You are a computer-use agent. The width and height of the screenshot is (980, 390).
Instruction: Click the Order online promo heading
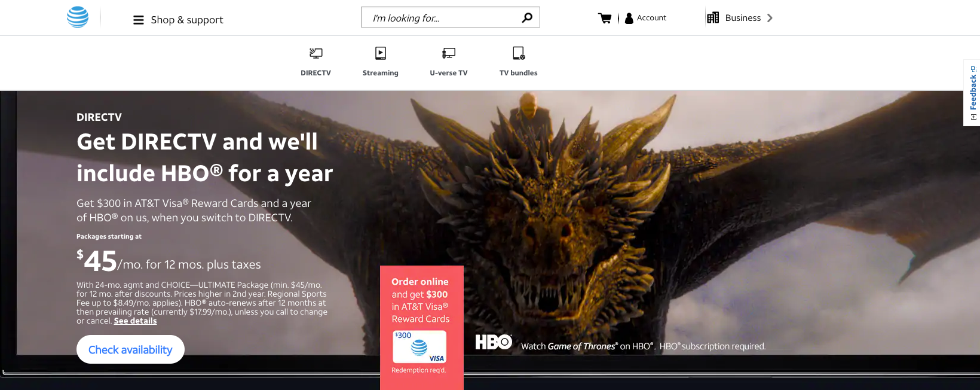[x=419, y=282]
